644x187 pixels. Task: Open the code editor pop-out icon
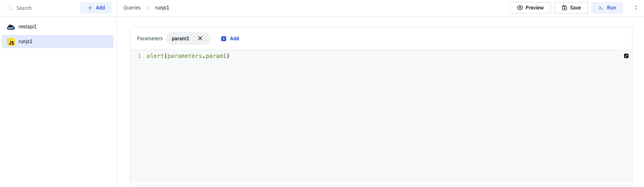[x=626, y=56]
